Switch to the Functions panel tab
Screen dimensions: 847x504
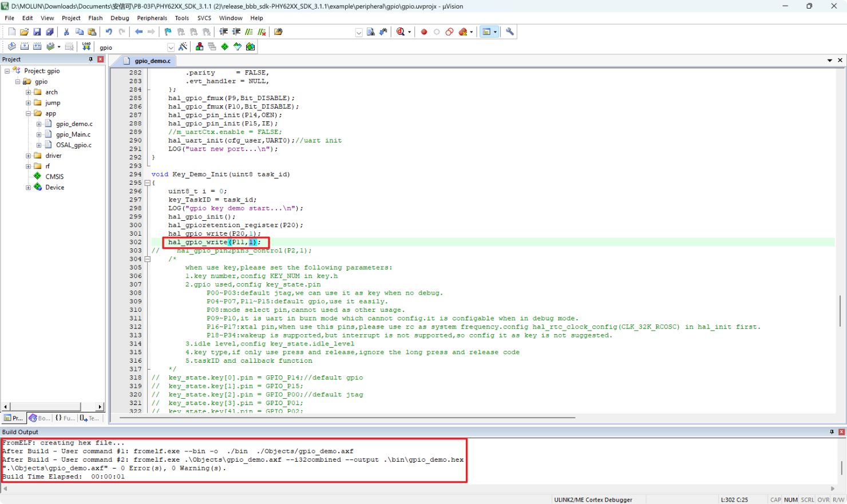65,418
